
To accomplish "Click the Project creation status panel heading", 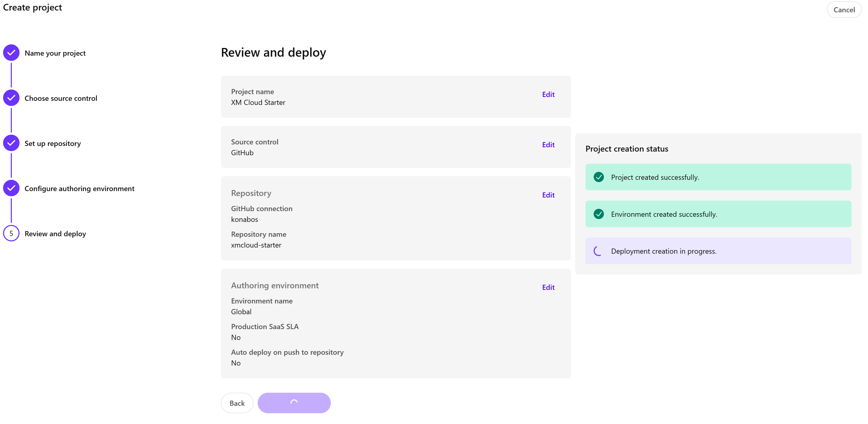I will (627, 149).
